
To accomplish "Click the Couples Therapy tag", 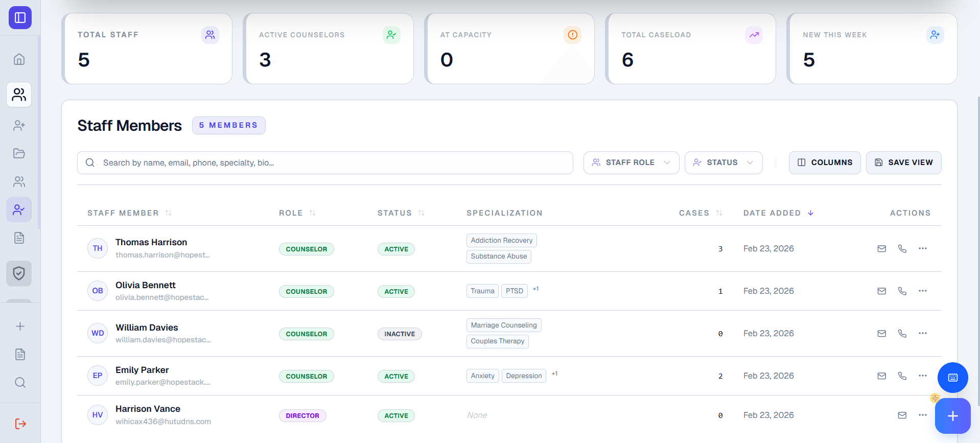I will pyautogui.click(x=498, y=341).
